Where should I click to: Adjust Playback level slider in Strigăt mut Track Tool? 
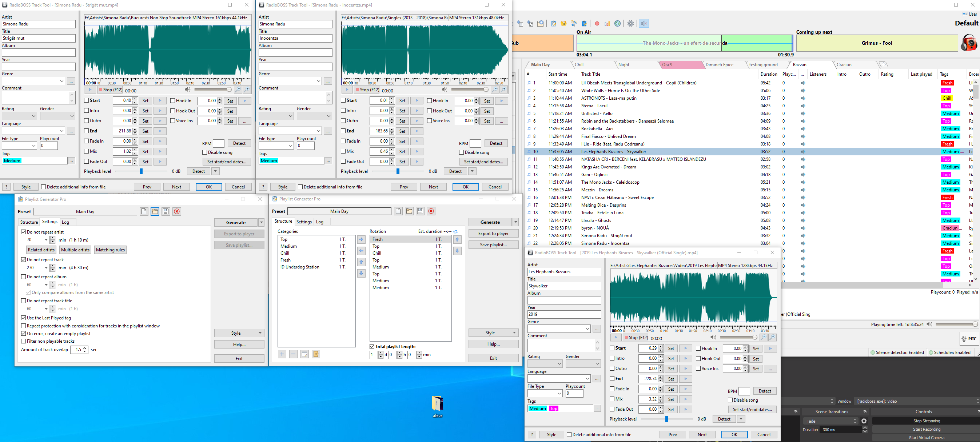[x=141, y=171]
